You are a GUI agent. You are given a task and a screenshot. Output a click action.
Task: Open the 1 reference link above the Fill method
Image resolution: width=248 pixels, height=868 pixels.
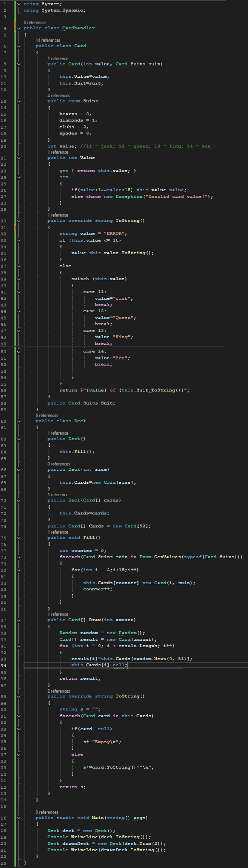[x=58, y=532]
